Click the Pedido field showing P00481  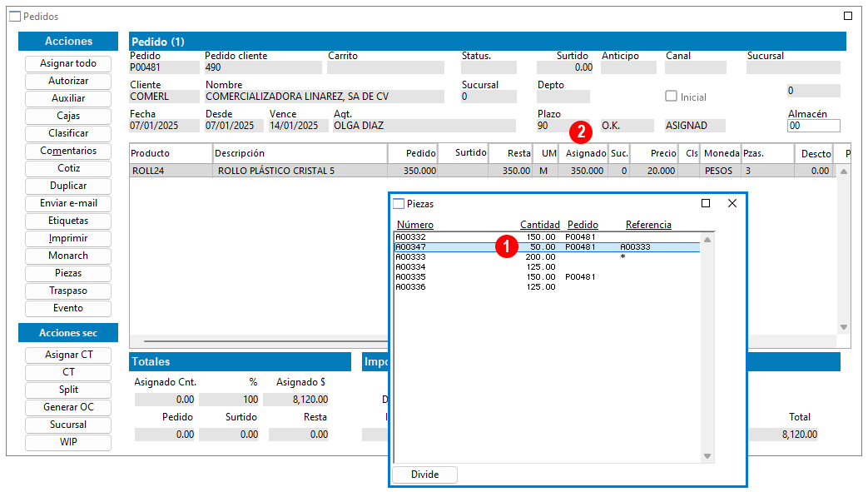(x=164, y=67)
